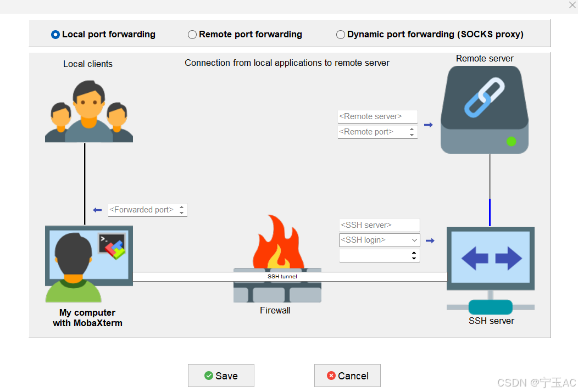Save the tunnel configuration
Image resolution: width=578 pixels, height=392 pixels.
click(x=221, y=376)
